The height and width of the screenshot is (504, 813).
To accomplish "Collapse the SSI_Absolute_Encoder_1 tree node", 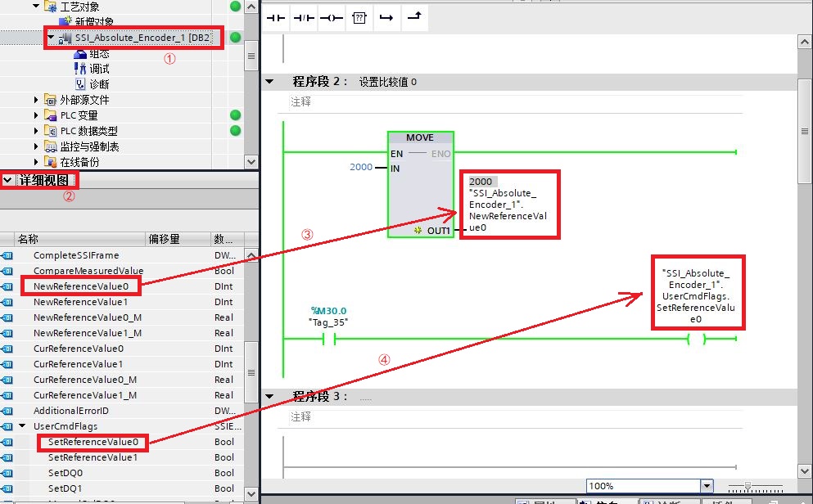I will tap(50, 37).
